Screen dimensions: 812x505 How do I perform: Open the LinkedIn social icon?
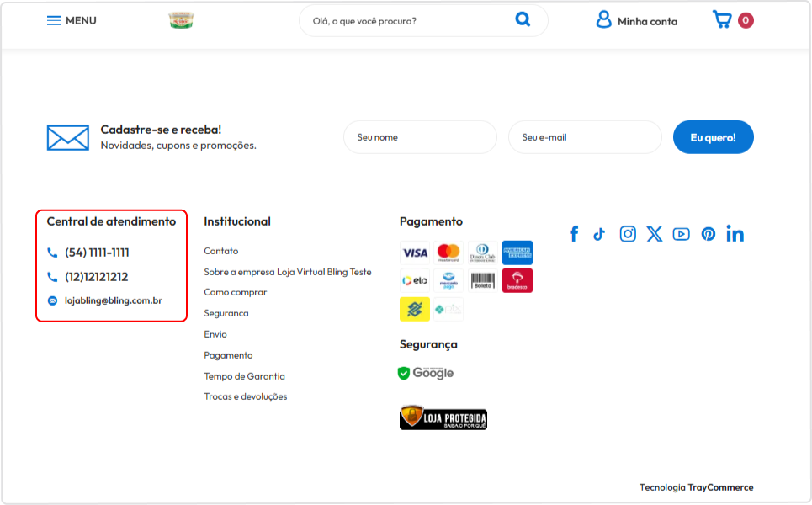point(735,234)
